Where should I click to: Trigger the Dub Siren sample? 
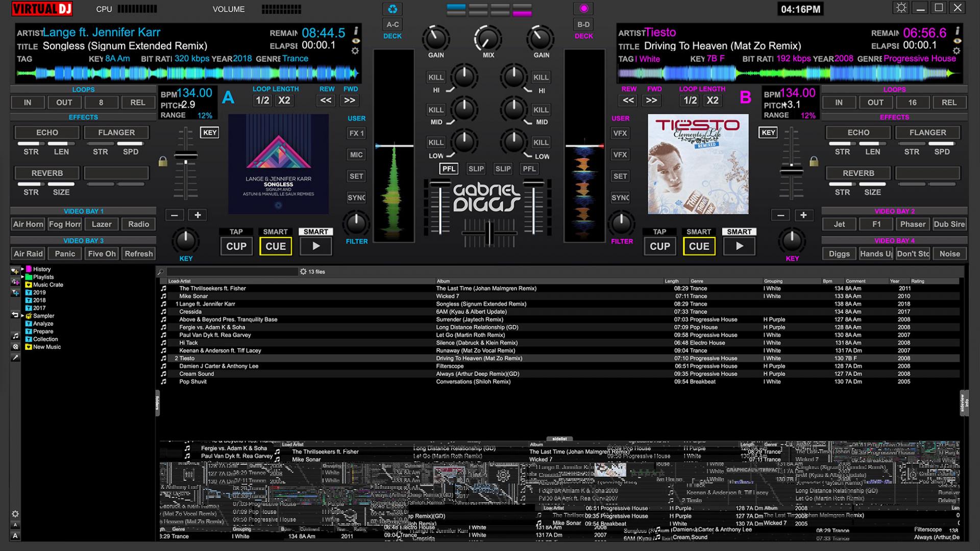click(x=949, y=224)
